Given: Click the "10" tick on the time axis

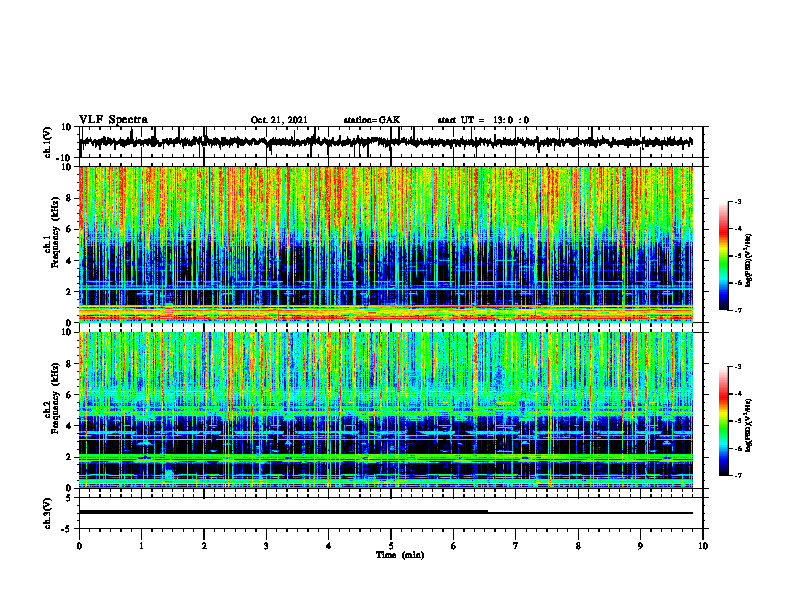Looking at the screenshot, I should click(703, 546).
